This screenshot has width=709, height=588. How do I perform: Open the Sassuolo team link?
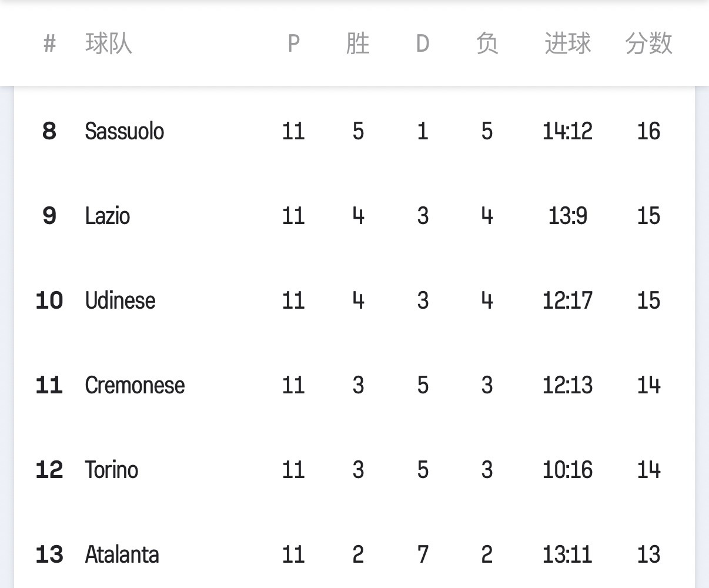tap(125, 131)
